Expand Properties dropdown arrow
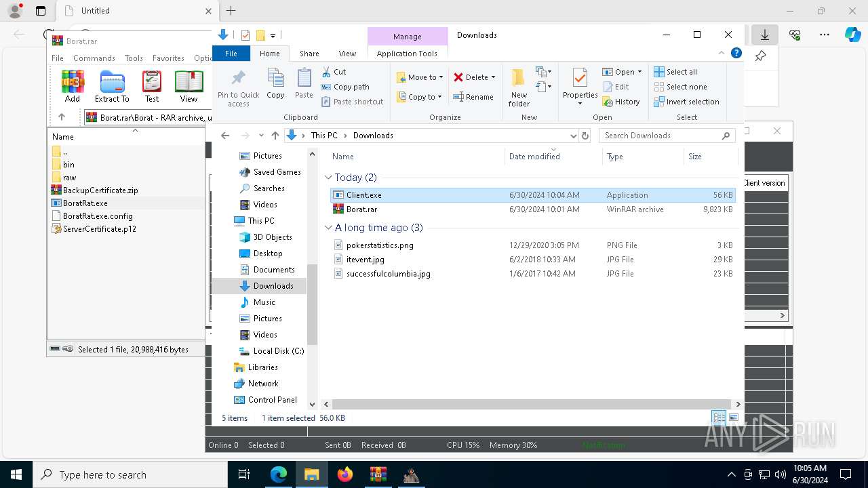Viewport: 868px width, 488px height. pyautogui.click(x=580, y=104)
